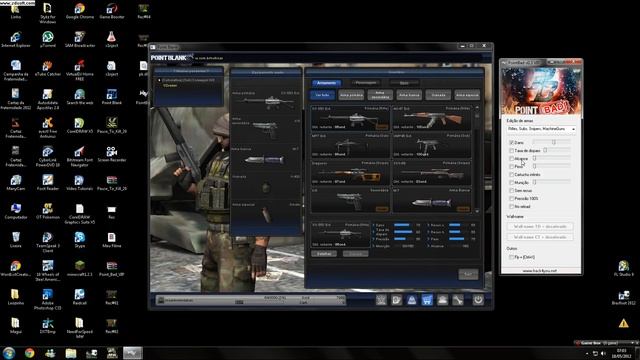Click the Wallname CT button
Image resolution: width=640 pixels, height=360 pixels.
tap(540, 237)
